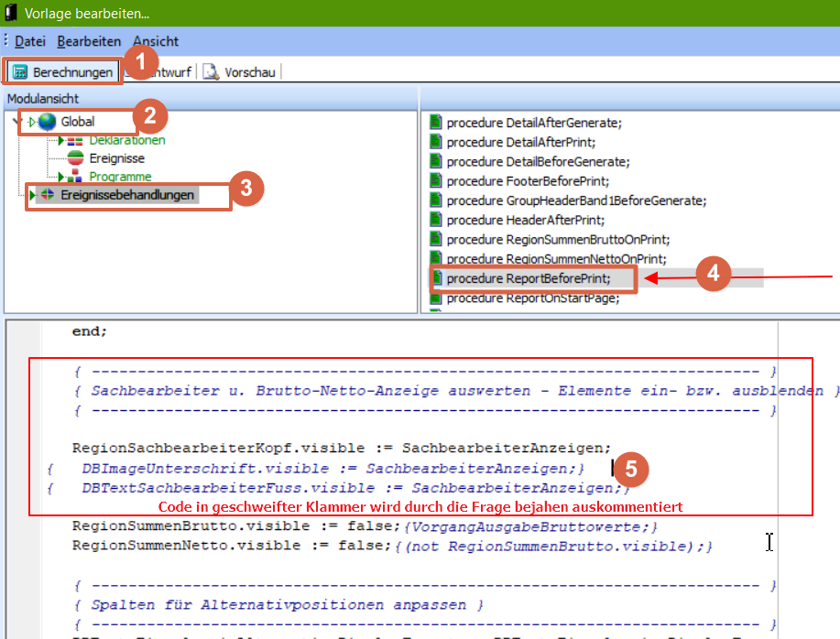Select procedure RegionSummenNettoOnPrint
The width and height of the screenshot is (840, 639).
557,259
